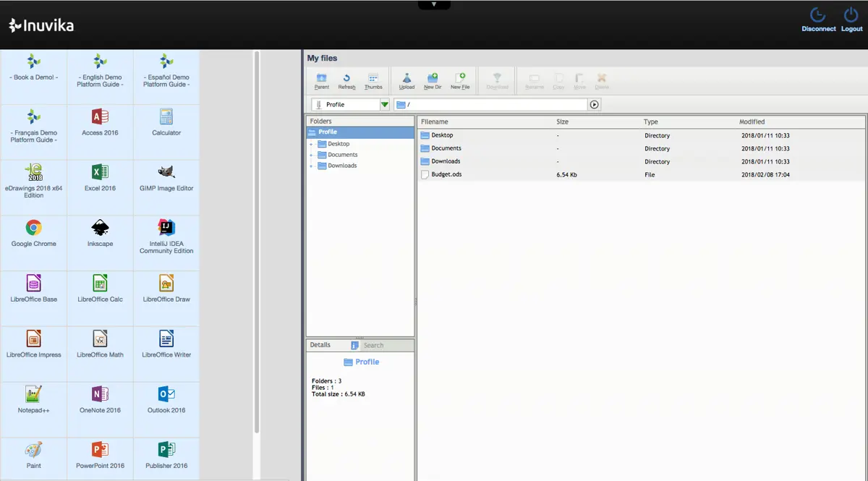Launch LibreOffice Impress
Screen dimensions: 868x481
(x=33, y=354)
